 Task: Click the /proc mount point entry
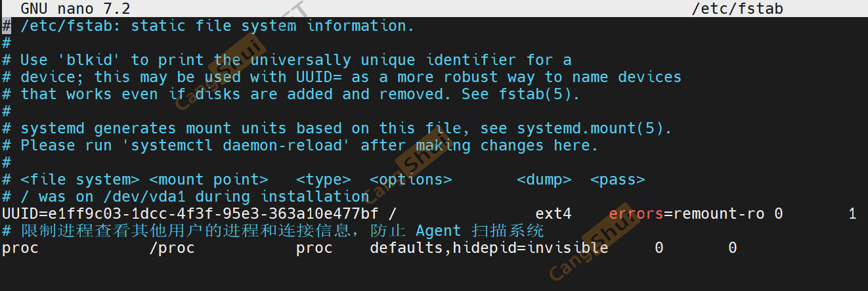click(x=172, y=248)
